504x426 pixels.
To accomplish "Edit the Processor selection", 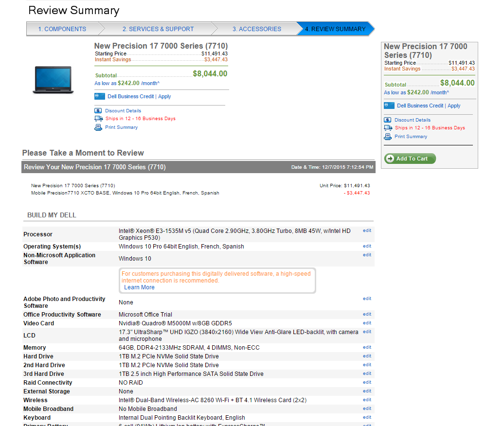I will [x=367, y=231].
